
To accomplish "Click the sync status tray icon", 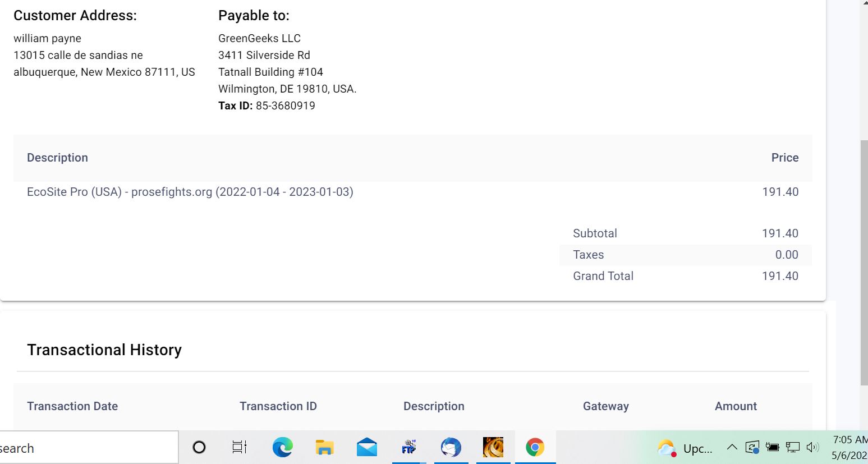I will [752, 447].
